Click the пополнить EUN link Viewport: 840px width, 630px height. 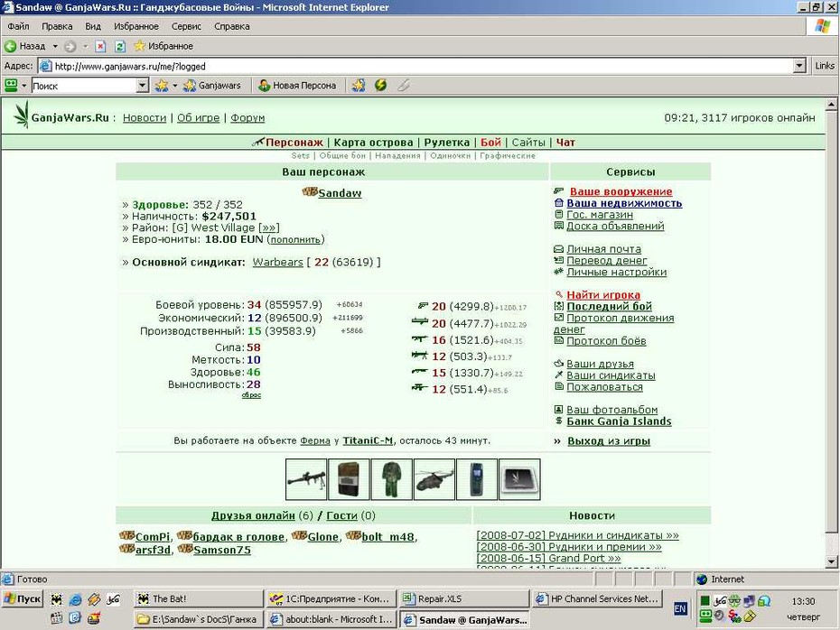[295, 240]
